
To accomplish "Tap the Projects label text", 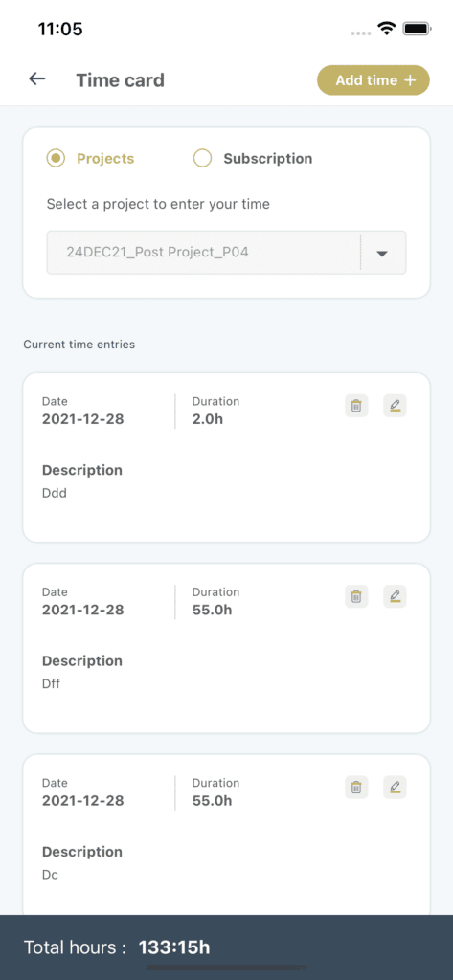I will [105, 159].
